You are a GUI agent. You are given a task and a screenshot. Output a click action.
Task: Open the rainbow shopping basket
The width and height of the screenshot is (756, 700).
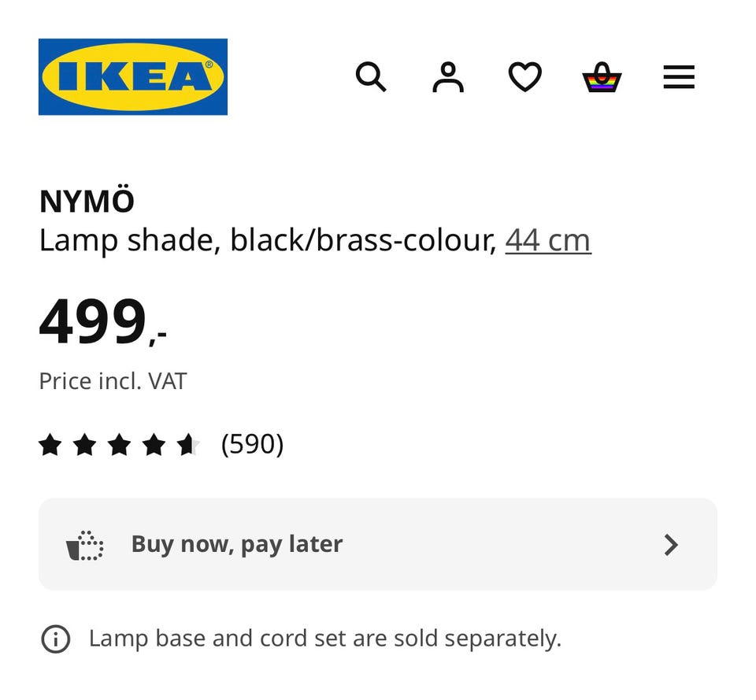[602, 77]
